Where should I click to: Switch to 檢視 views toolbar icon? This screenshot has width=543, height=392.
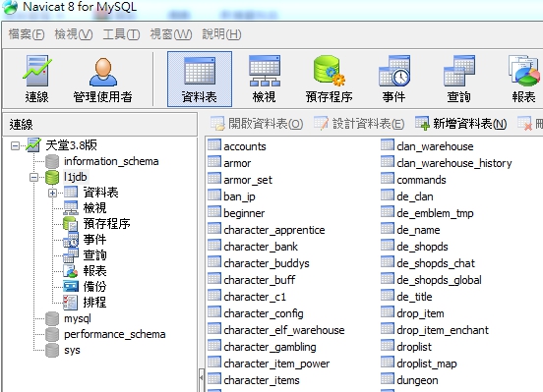click(265, 79)
